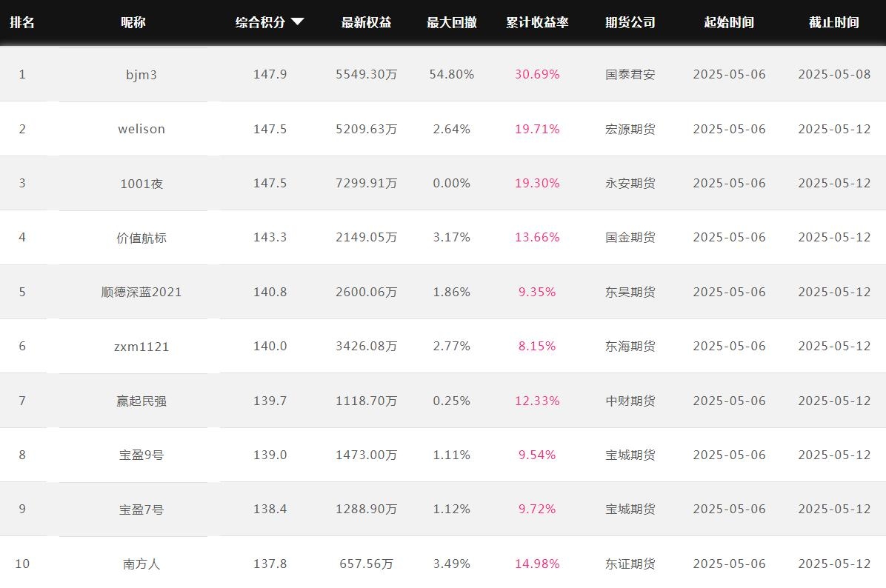The width and height of the screenshot is (886, 588).
Task: Click the 累计收益率 column header
Action: click(x=537, y=22)
